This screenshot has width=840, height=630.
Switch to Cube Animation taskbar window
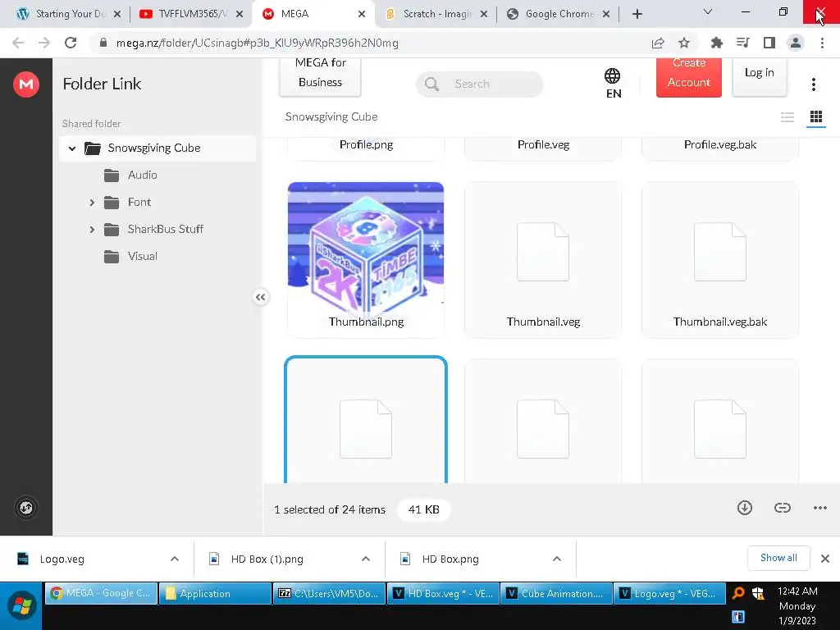(555, 594)
